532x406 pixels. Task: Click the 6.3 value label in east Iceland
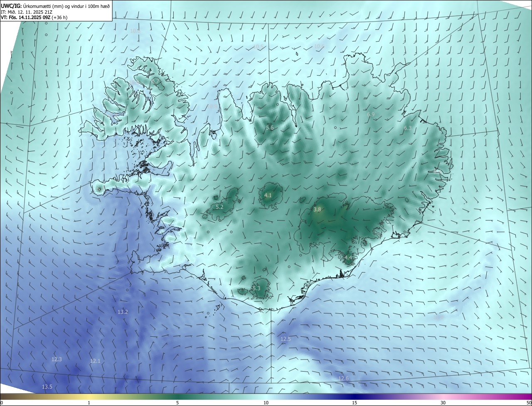(408, 128)
